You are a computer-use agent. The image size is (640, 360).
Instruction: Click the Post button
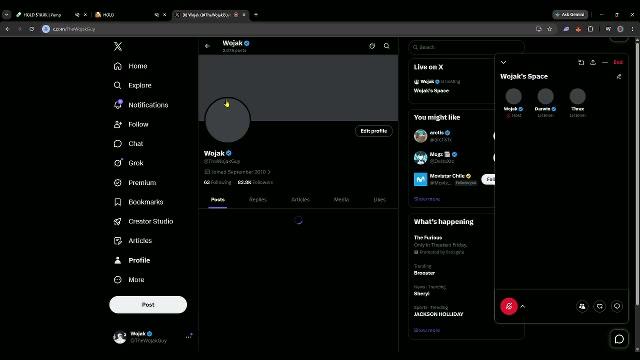point(148,304)
